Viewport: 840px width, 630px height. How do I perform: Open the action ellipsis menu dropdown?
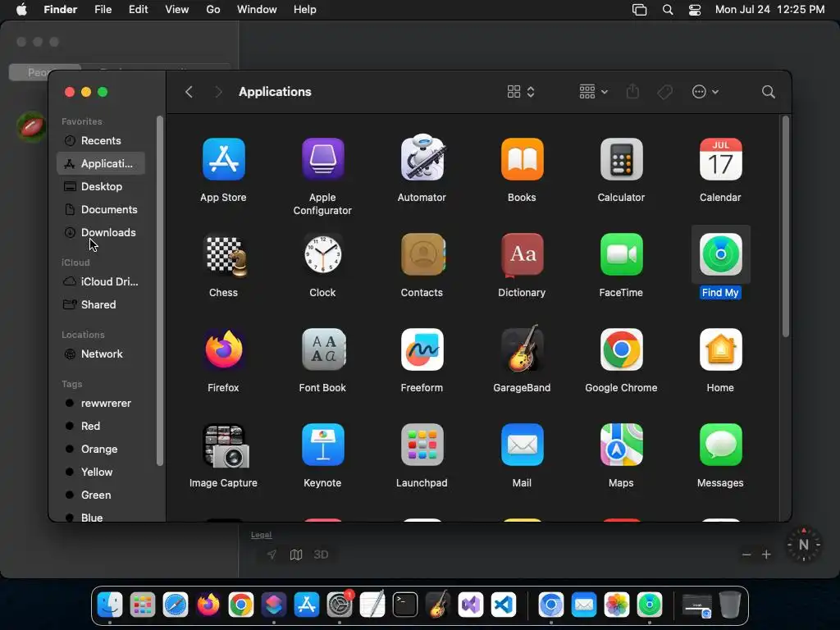(705, 92)
